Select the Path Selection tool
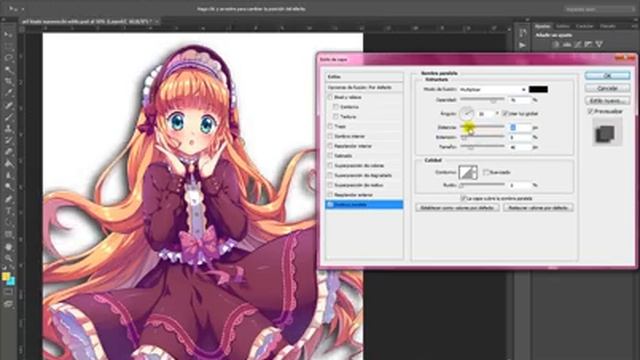 [8, 223]
